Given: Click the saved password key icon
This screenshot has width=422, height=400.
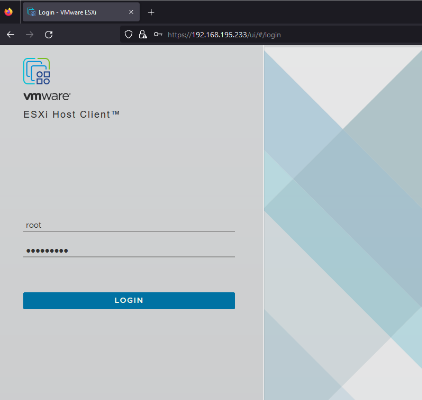Looking at the screenshot, I should pyautogui.click(x=158, y=34).
